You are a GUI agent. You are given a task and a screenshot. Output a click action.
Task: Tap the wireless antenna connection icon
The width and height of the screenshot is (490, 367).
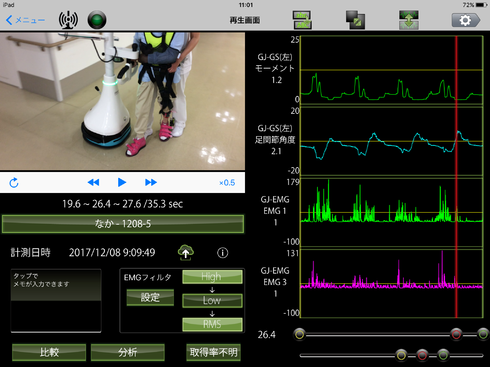[x=68, y=20]
